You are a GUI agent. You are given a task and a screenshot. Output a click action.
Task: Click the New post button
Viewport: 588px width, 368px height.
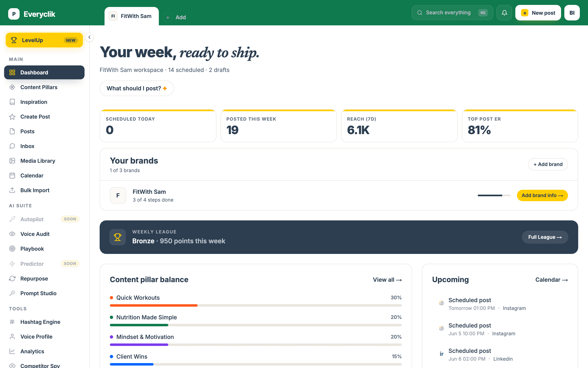point(538,13)
